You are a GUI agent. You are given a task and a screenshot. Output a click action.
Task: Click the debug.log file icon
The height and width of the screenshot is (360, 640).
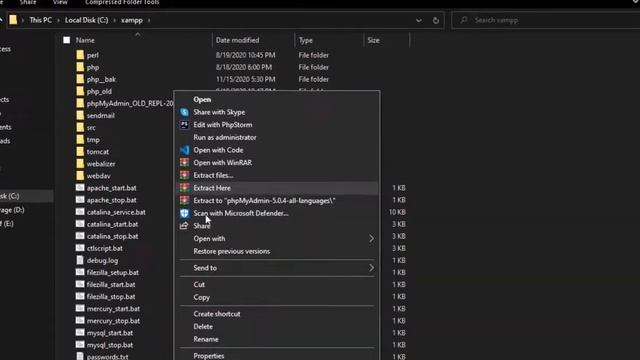[80, 260]
